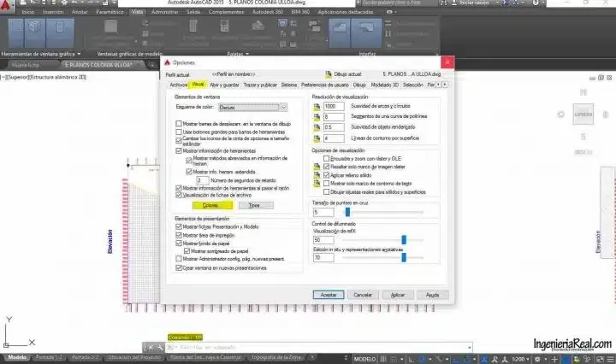Image resolution: width=616 pixels, height=364 pixels.
Task: Toggle the Navigation Bar button in ribbon
Action: pos(60,33)
